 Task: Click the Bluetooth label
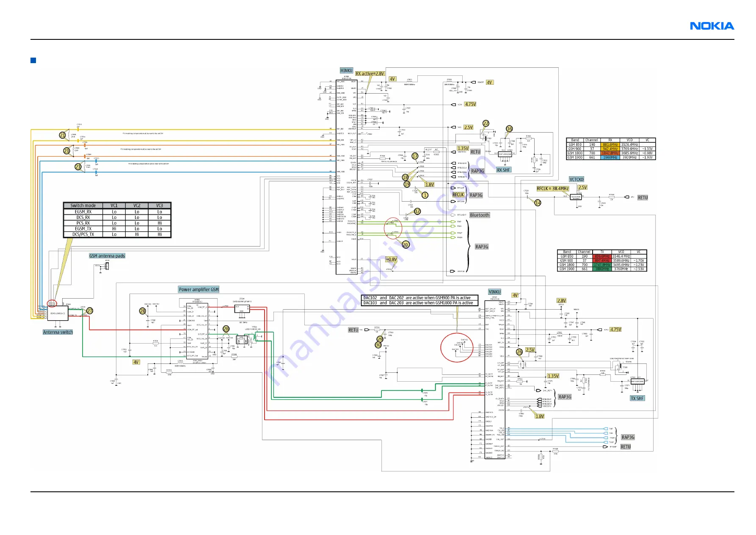480,215
